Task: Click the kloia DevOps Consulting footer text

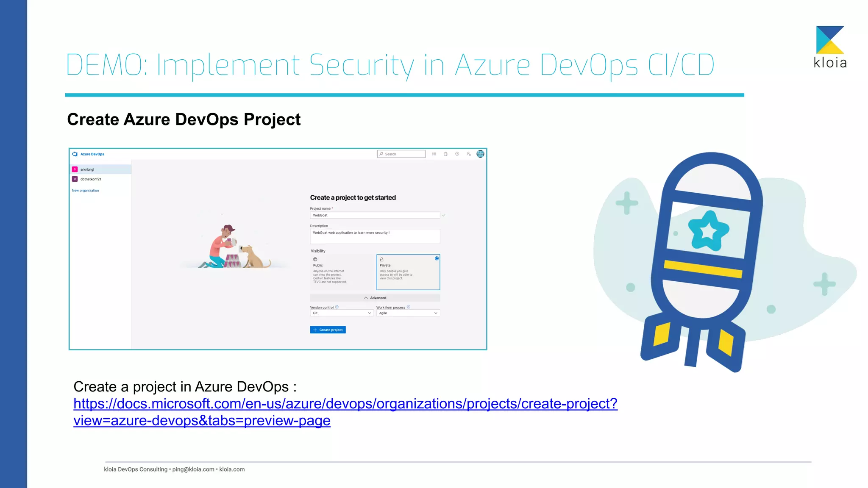Action: [174, 469]
